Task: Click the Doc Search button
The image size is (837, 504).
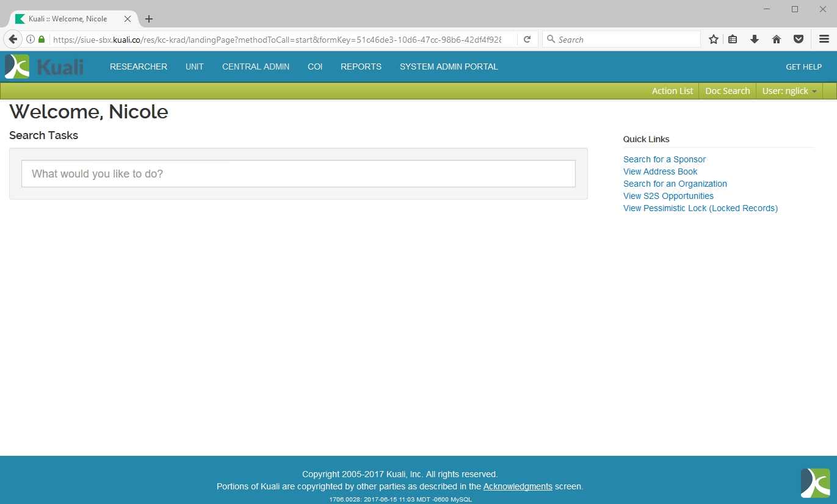Action: click(727, 91)
